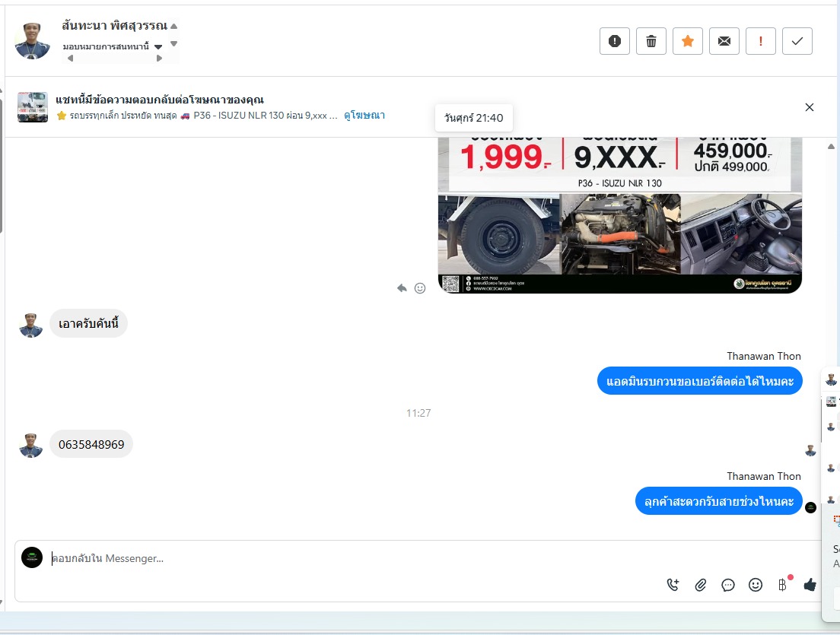The width and height of the screenshot is (840, 635).
Task: Click the seen-by avatar near 11:27 message
Action: (x=810, y=451)
